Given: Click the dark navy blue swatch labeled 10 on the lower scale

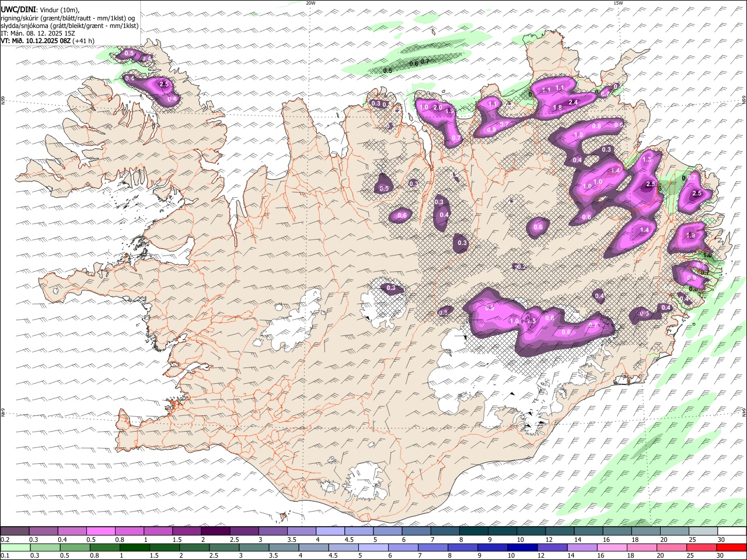Looking at the screenshot, I should [x=521, y=548].
